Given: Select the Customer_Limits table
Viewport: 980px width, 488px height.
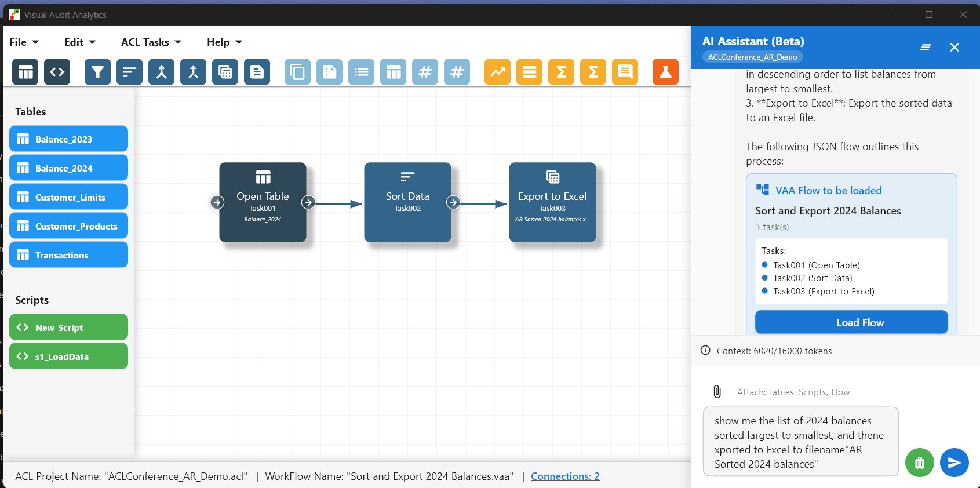Looking at the screenshot, I should 68,197.
